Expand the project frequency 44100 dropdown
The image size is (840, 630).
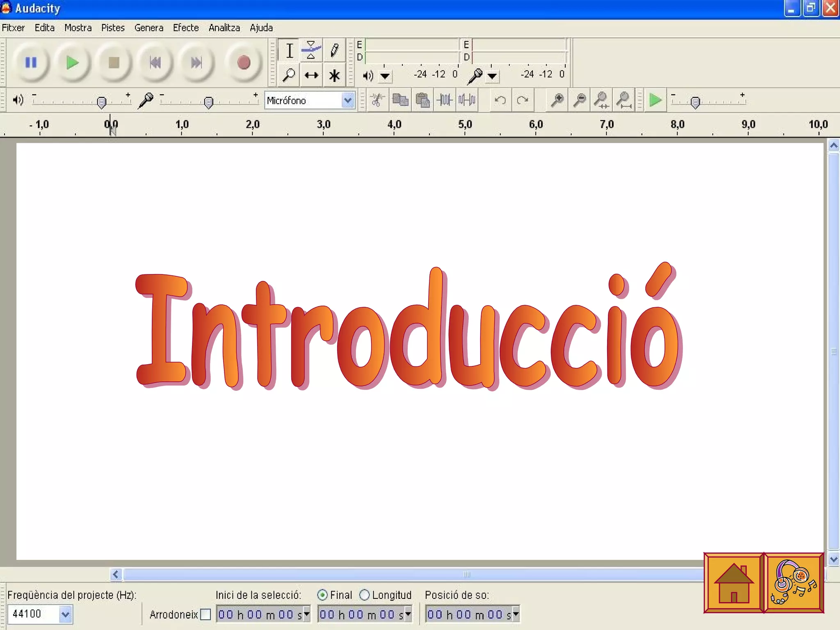(x=65, y=614)
